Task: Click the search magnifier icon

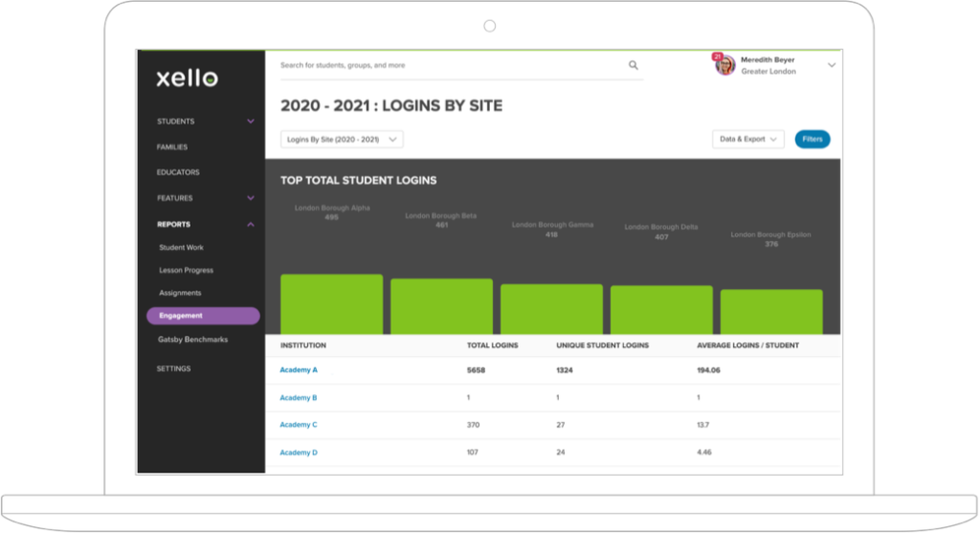Action: click(633, 65)
